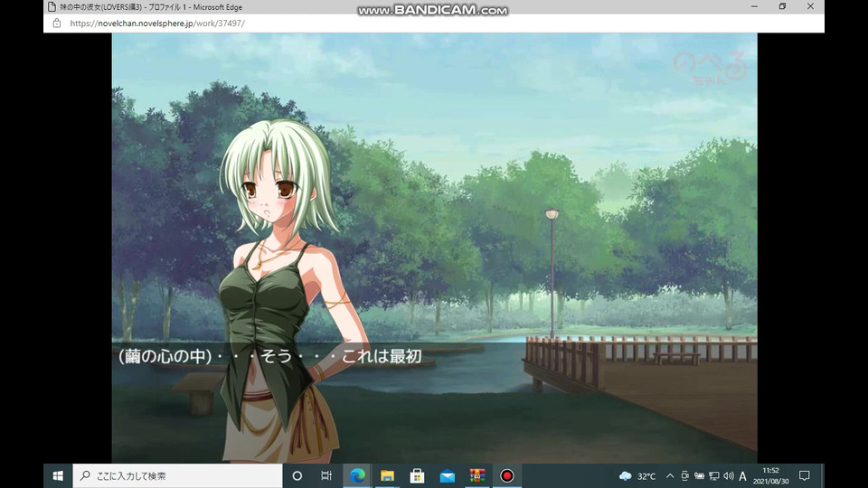Switch to Microsoft Edge taskbar icon
This screenshot has height=488, width=868.
pyautogui.click(x=358, y=476)
